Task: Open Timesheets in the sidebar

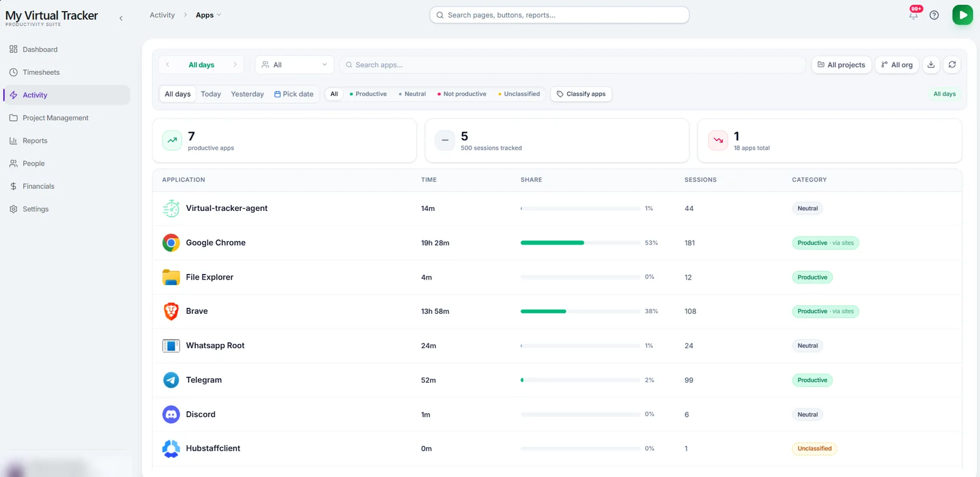Action: click(66, 72)
